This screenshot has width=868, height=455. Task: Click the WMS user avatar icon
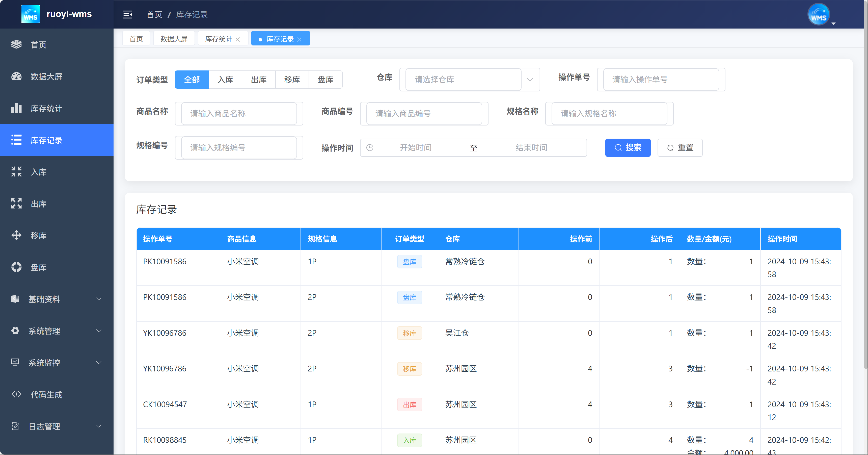point(819,14)
